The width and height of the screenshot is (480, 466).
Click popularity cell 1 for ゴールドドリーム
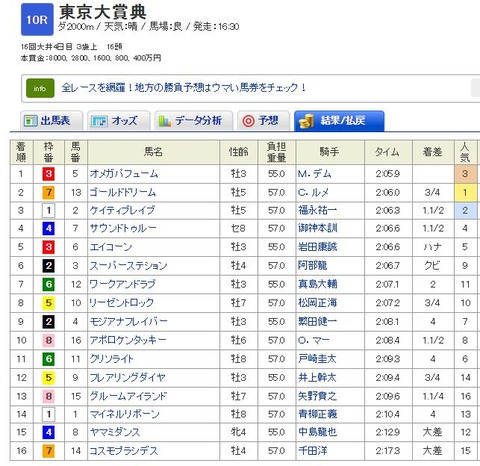point(466,192)
